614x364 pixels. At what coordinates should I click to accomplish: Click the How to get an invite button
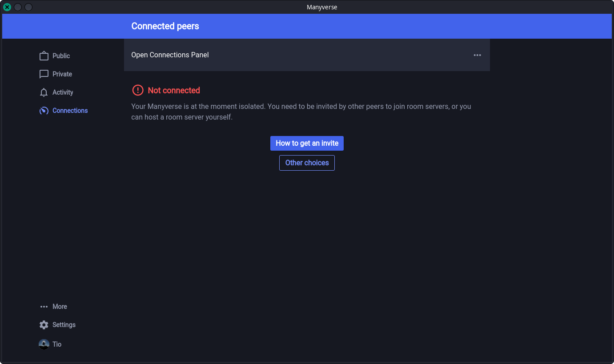[x=307, y=143]
